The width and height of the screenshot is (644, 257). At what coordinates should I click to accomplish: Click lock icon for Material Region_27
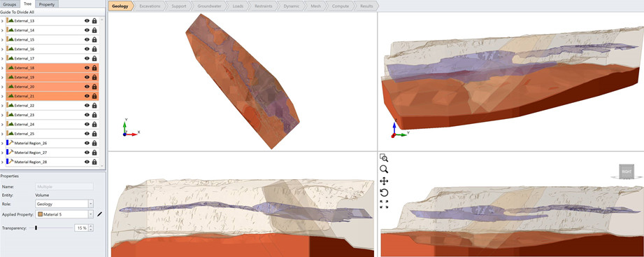click(x=94, y=153)
